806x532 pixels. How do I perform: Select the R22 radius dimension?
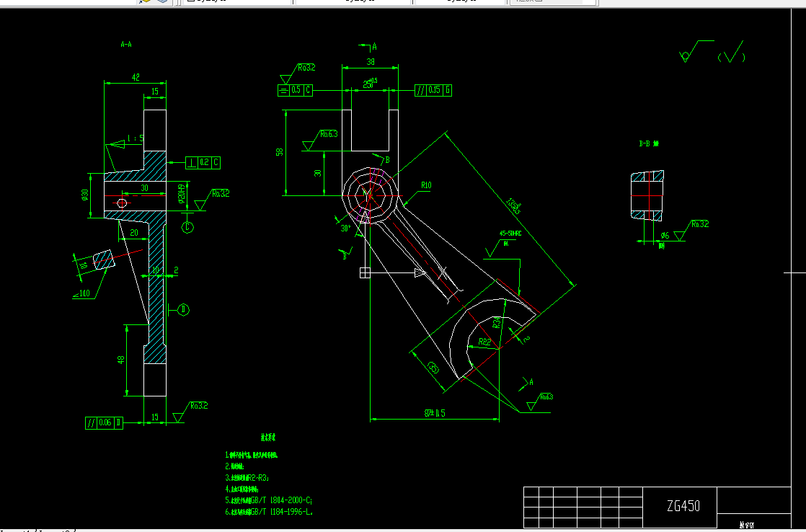pyautogui.click(x=484, y=342)
